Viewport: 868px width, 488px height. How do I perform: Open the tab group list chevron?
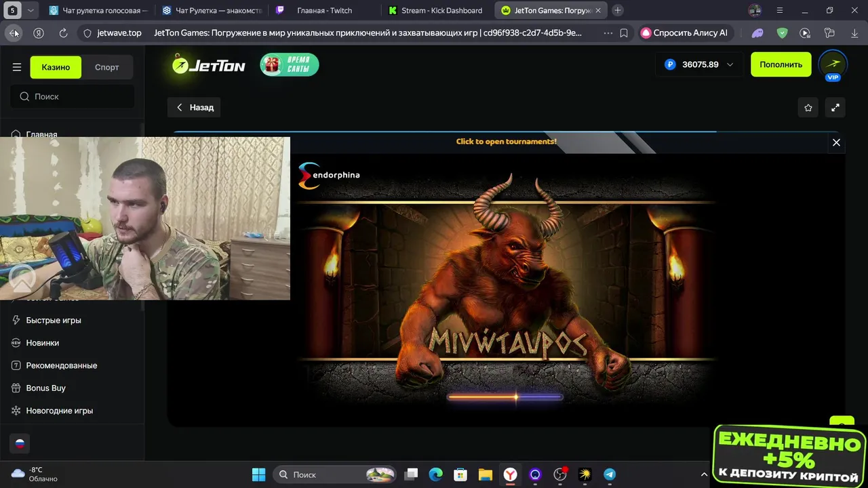[30, 10]
